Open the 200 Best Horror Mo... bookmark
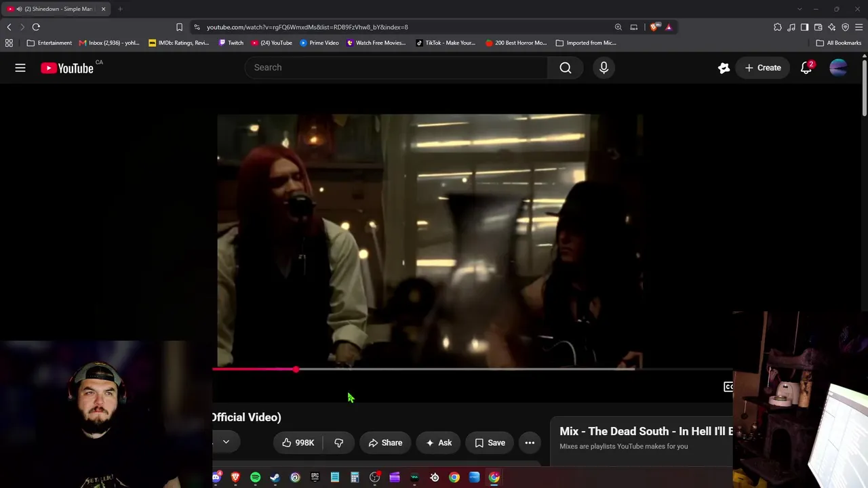Screen dimensions: 868x488 [x=516, y=43]
